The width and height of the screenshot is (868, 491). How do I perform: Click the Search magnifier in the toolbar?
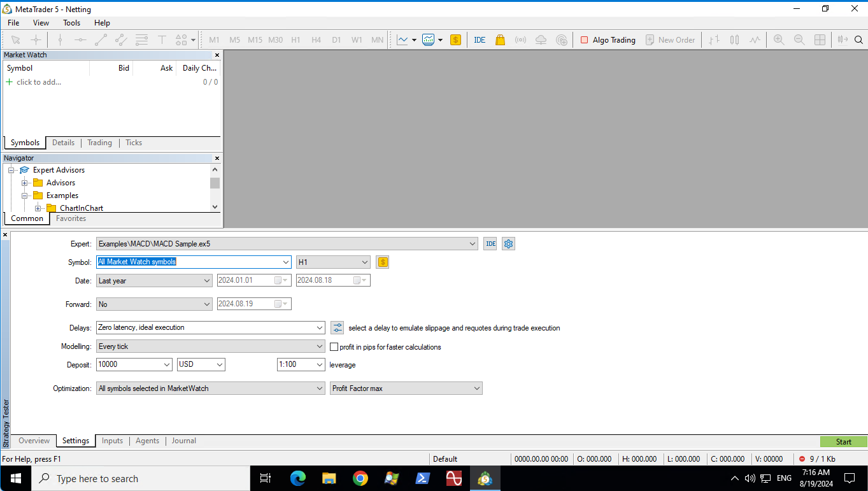[858, 39]
